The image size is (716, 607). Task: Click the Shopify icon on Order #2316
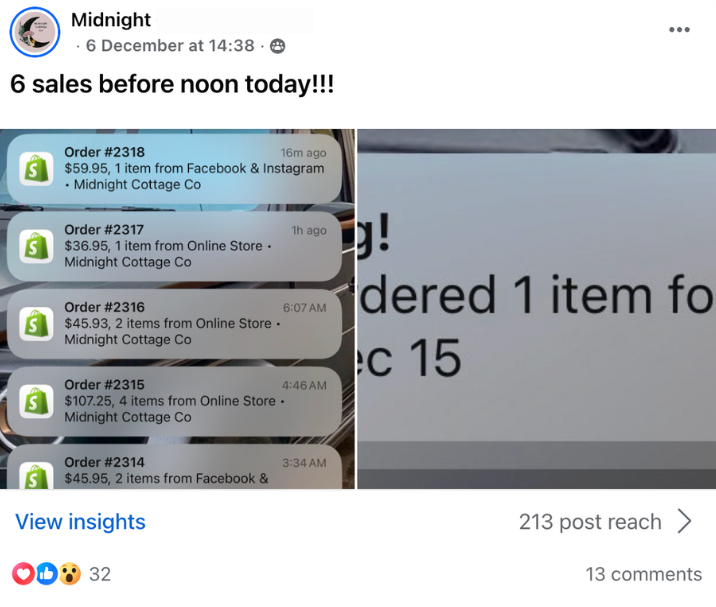pyautogui.click(x=36, y=324)
